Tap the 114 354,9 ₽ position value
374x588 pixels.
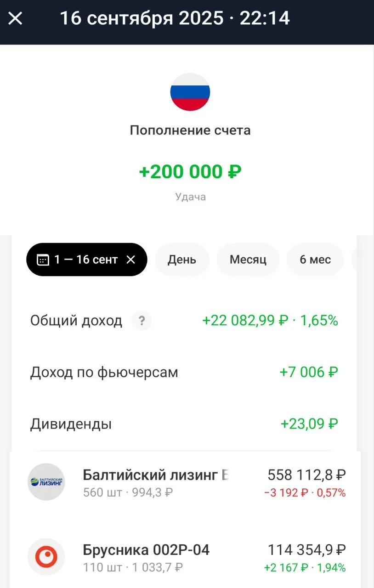(x=307, y=549)
